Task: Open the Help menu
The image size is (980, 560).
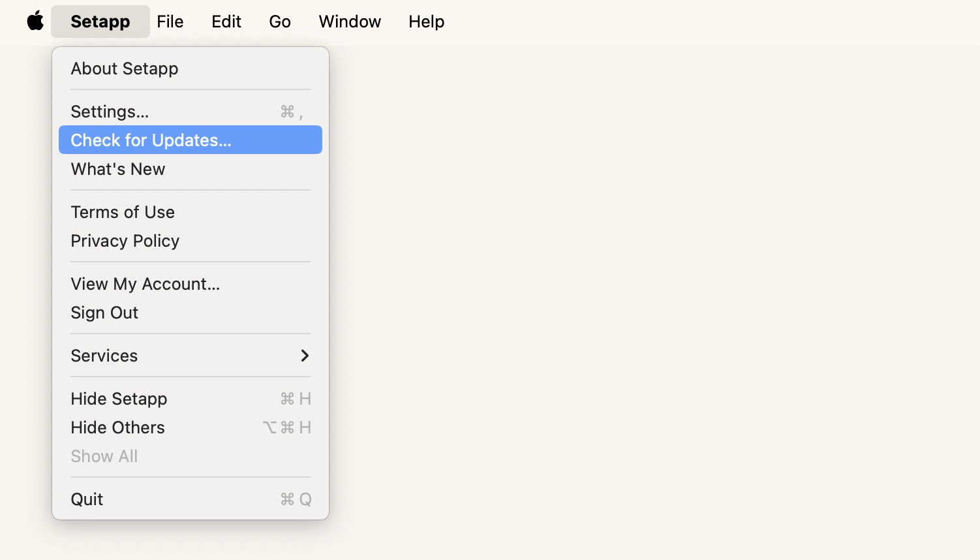Action: coord(427,22)
